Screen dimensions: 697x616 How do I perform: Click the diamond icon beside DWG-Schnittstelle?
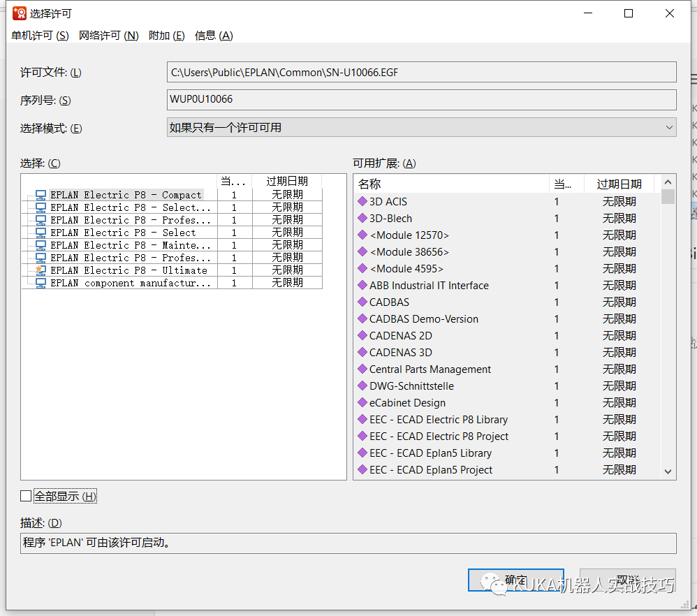pyautogui.click(x=362, y=386)
